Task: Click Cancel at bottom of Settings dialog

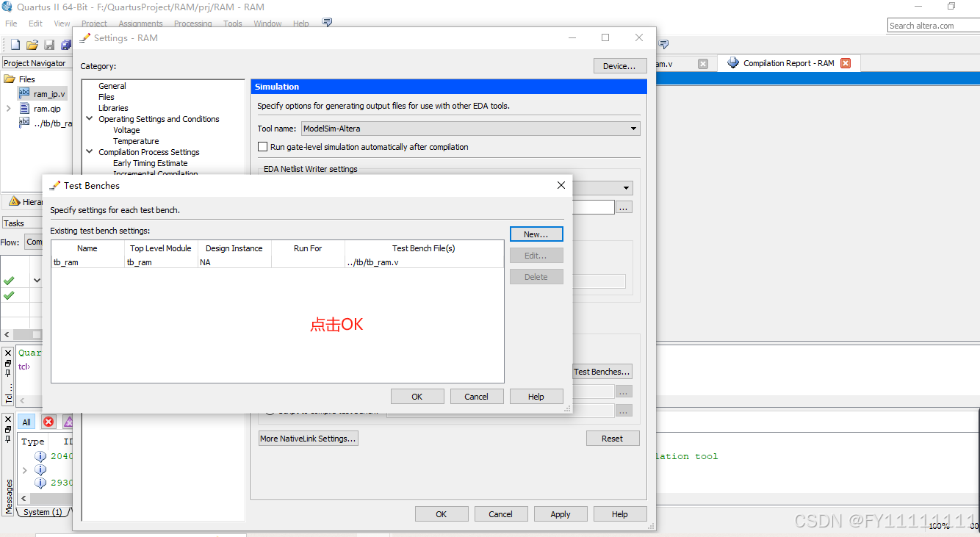Action: 501,514
